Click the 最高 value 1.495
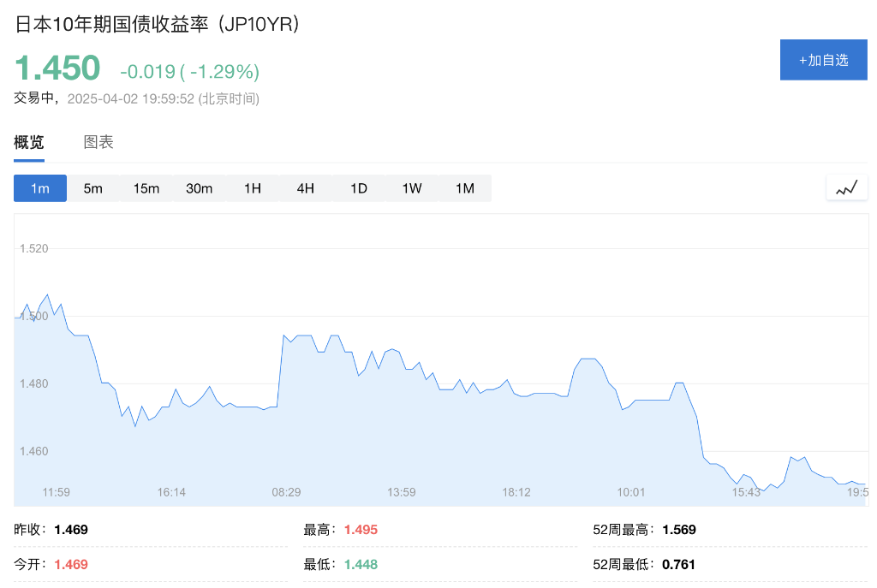877x588 pixels. pos(361,530)
